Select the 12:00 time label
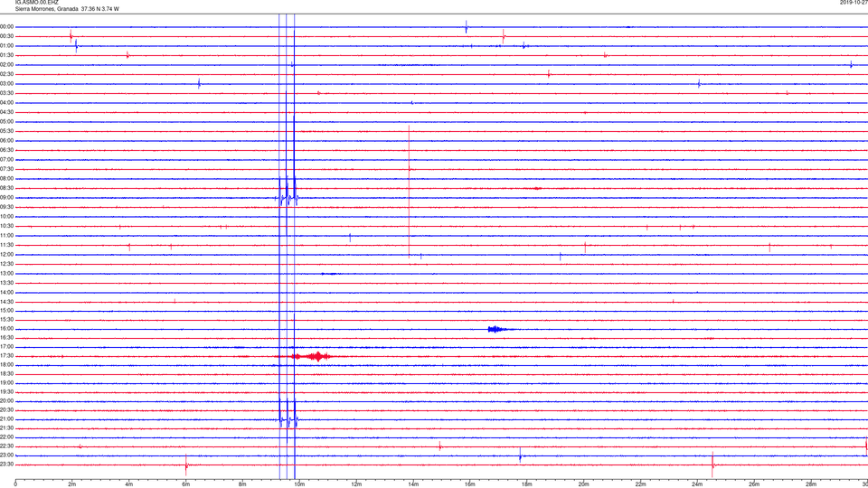Viewport: 868px width, 488px height. coord(6,255)
